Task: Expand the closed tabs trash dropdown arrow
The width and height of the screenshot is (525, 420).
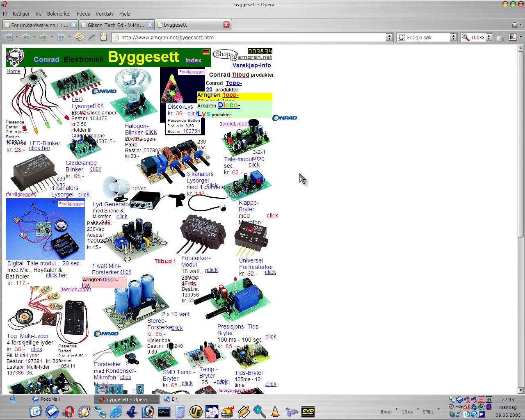Action: 521,25
